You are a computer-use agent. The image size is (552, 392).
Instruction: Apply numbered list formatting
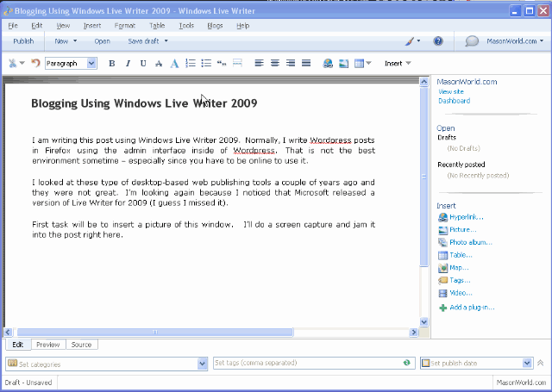point(191,63)
